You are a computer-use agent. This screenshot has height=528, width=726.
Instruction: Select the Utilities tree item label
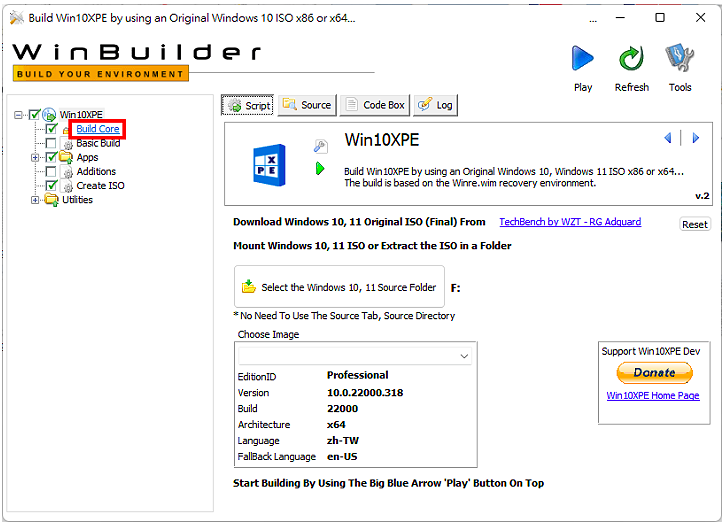(77, 200)
